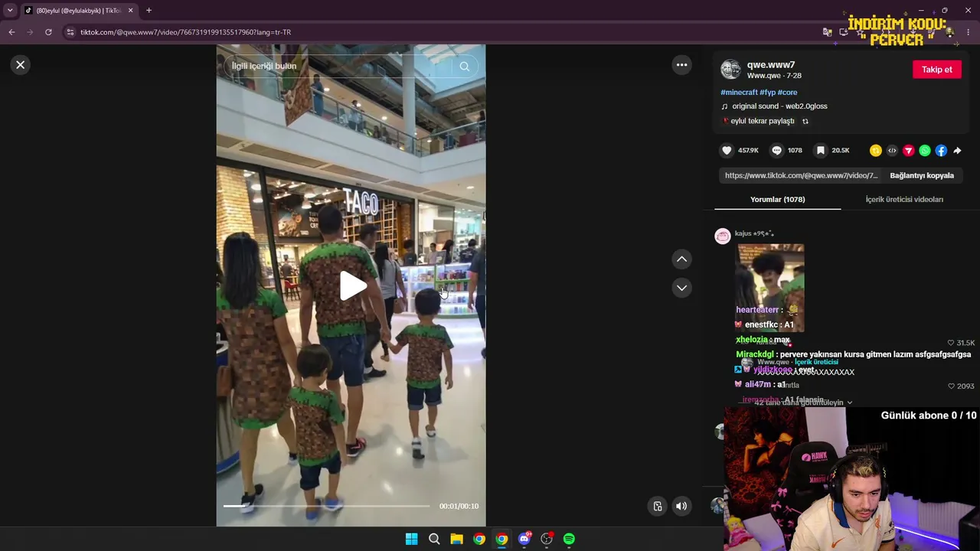Screen dimensions: 980x551
Task: Open the tab search dropdown
Action: [10, 11]
